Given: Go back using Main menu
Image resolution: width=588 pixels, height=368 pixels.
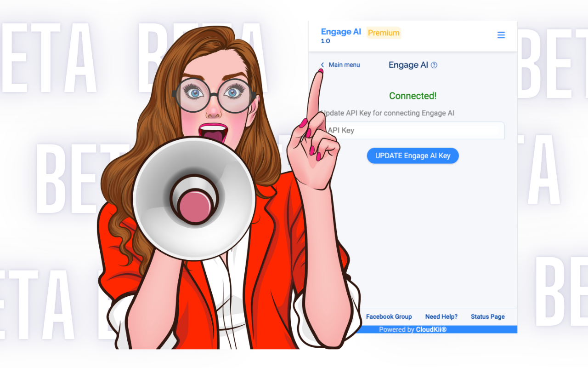Looking at the screenshot, I should [x=344, y=65].
